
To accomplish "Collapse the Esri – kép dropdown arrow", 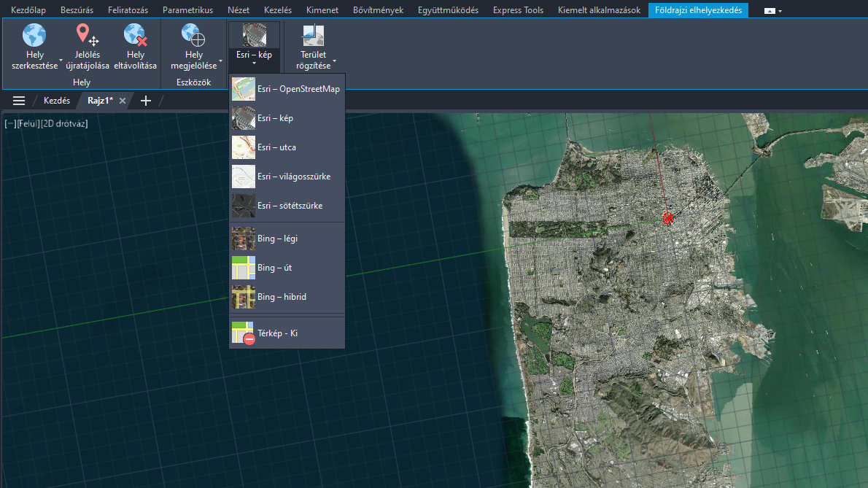I will (254, 63).
